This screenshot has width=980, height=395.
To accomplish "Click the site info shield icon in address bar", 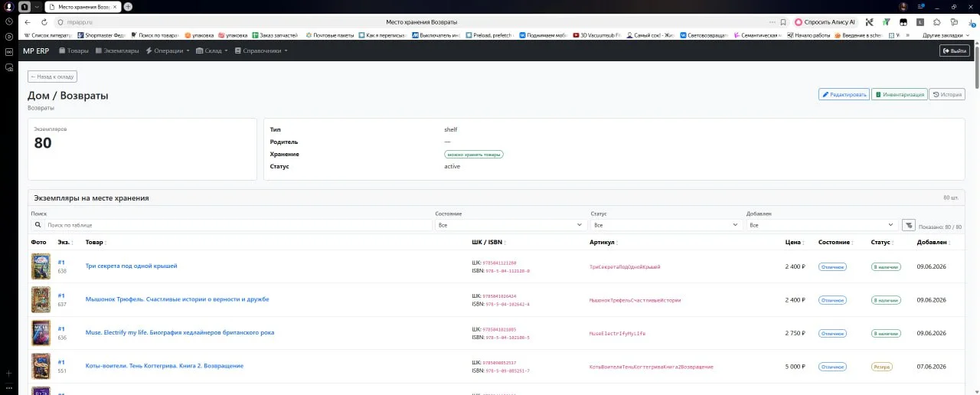I will [x=60, y=22].
